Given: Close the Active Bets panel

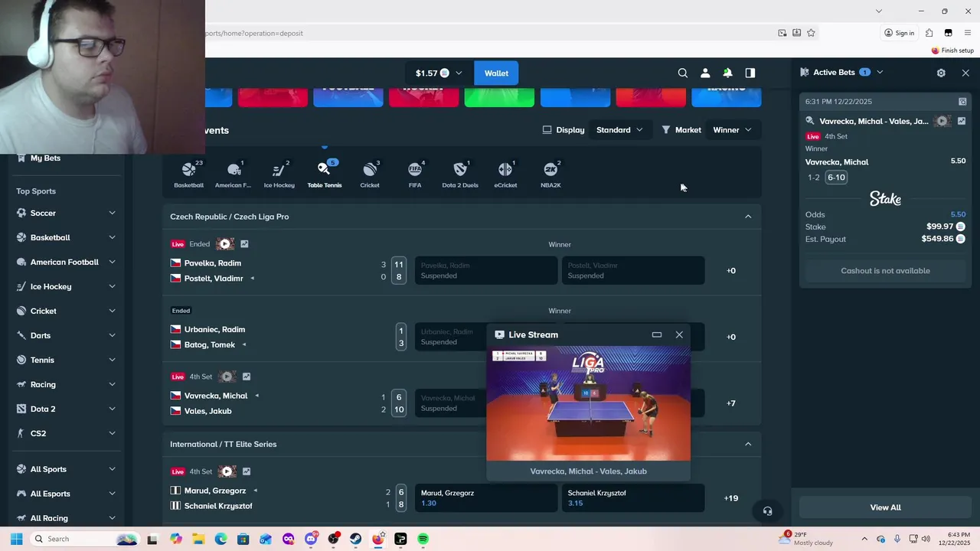Looking at the screenshot, I should [965, 73].
